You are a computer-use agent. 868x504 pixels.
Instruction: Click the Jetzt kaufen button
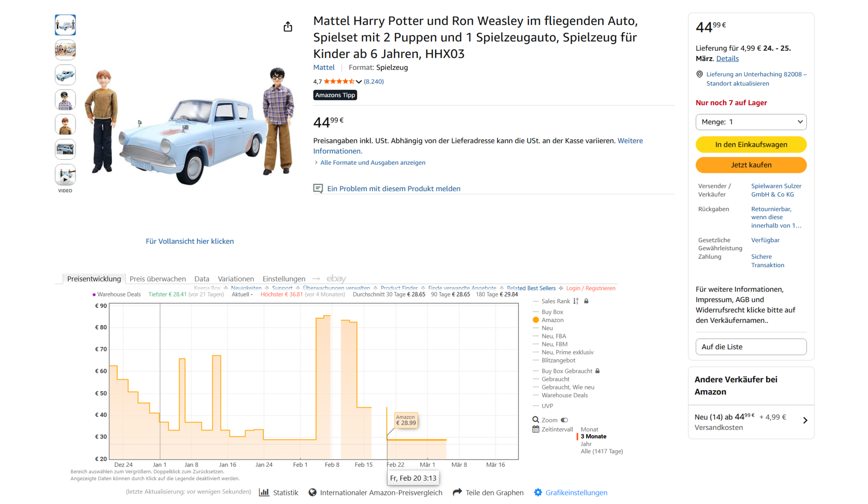coord(751,165)
